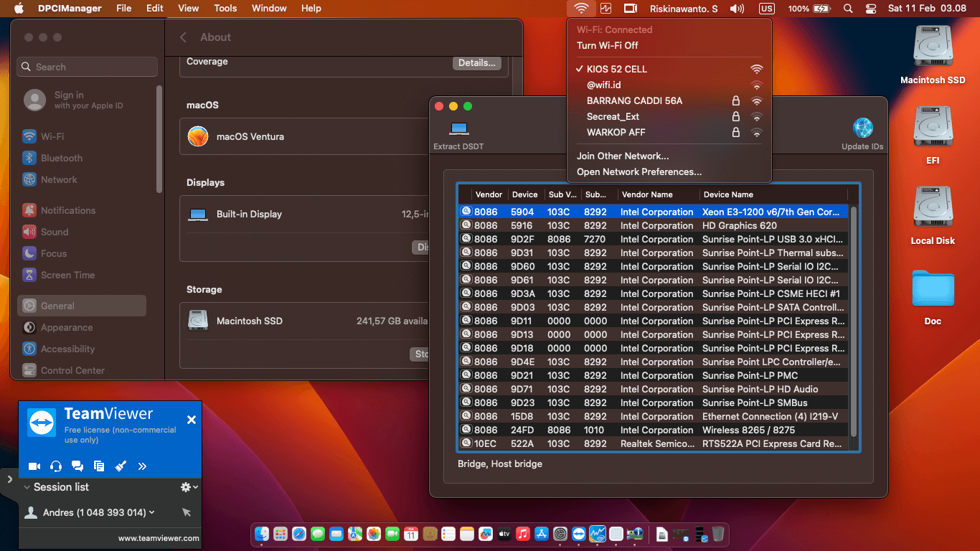Click the Search field in System Settings
The width and height of the screenshot is (980, 551).
click(88, 67)
